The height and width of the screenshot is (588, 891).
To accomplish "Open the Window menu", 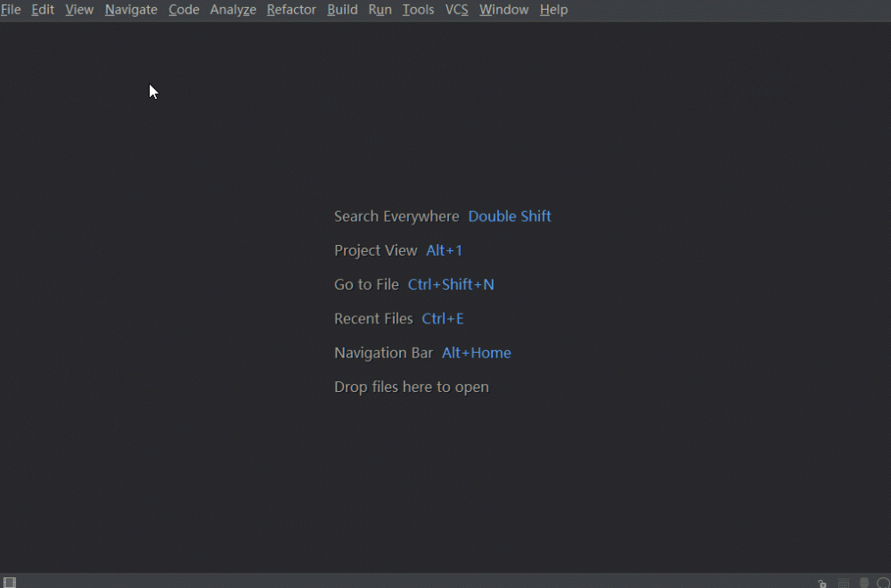I will [x=503, y=10].
